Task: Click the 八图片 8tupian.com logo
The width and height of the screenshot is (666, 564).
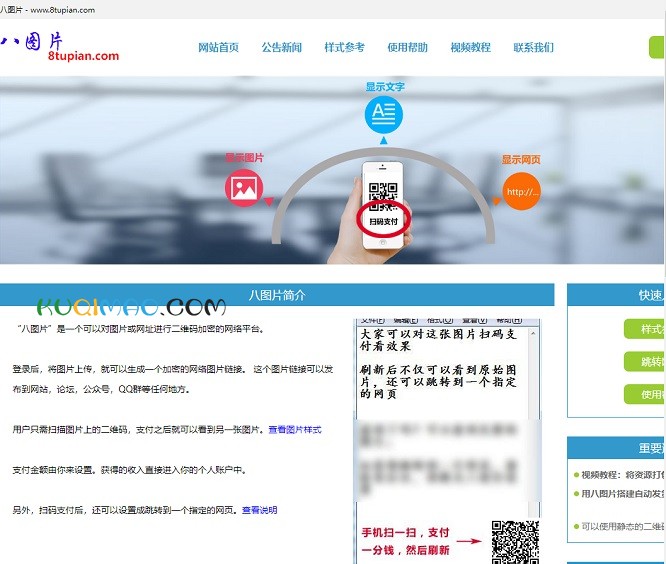Action: [x=59, y=47]
